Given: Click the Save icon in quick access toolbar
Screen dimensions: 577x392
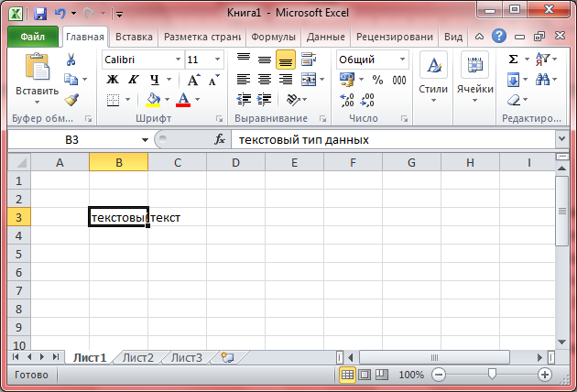Looking at the screenshot, I should tap(40, 14).
